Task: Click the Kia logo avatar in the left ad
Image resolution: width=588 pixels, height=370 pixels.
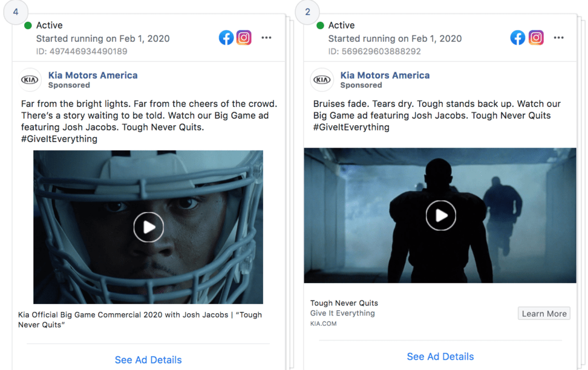Action: [x=30, y=79]
